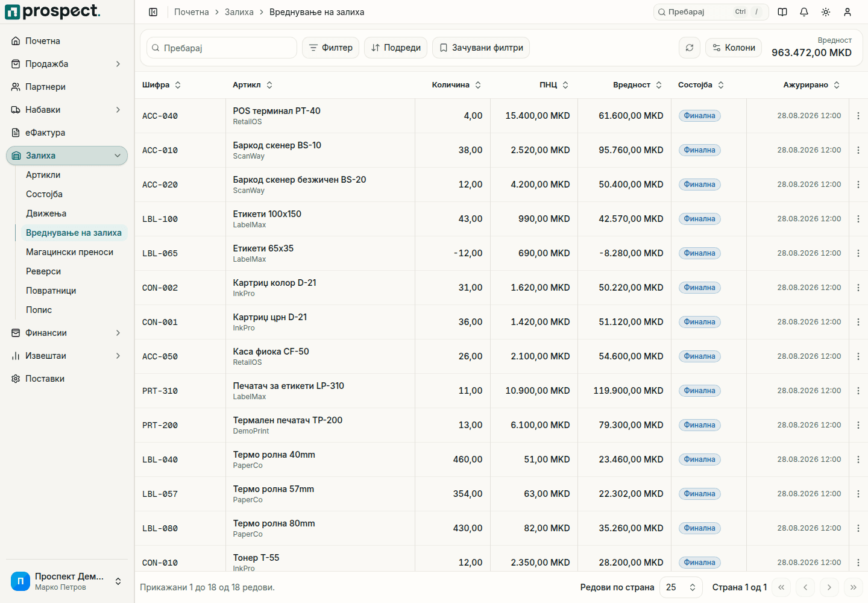Sort by the Вредност column header

pyautogui.click(x=638, y=85)
